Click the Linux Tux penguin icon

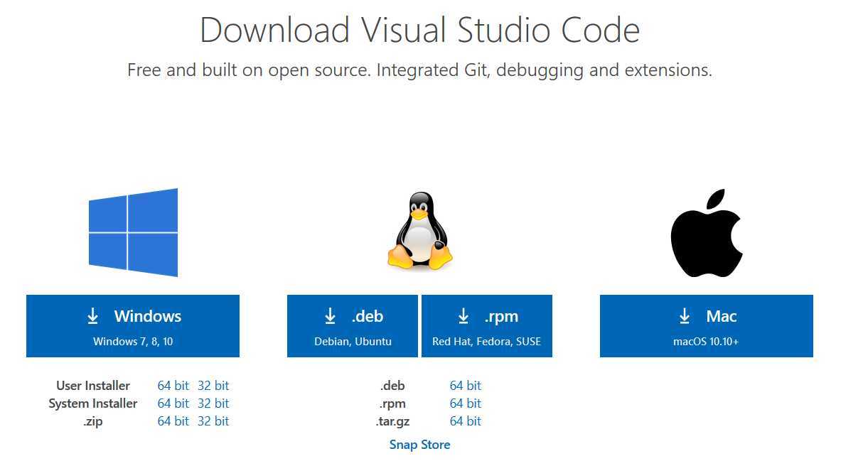(420, 230)
